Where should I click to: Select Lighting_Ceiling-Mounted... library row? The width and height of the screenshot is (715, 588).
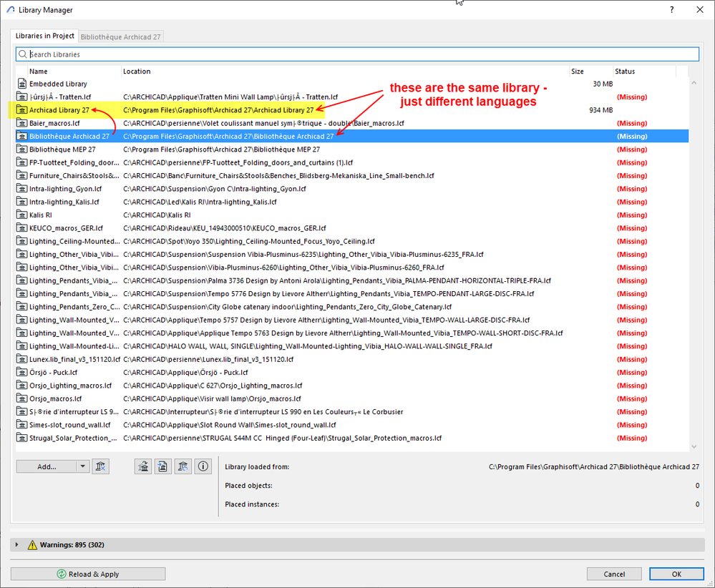click(352, 241)
